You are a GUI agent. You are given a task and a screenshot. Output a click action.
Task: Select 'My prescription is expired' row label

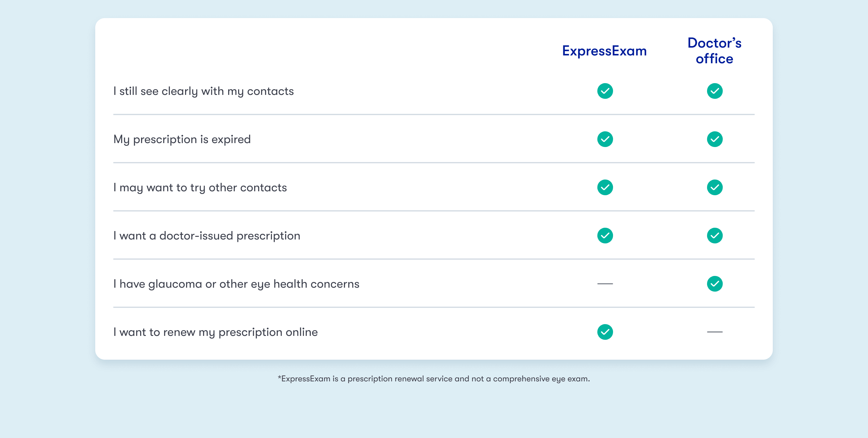click(x=182, y=139)
